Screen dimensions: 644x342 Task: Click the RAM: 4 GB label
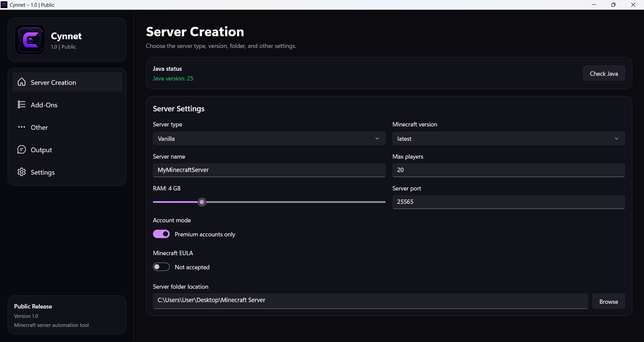[167, 188]
